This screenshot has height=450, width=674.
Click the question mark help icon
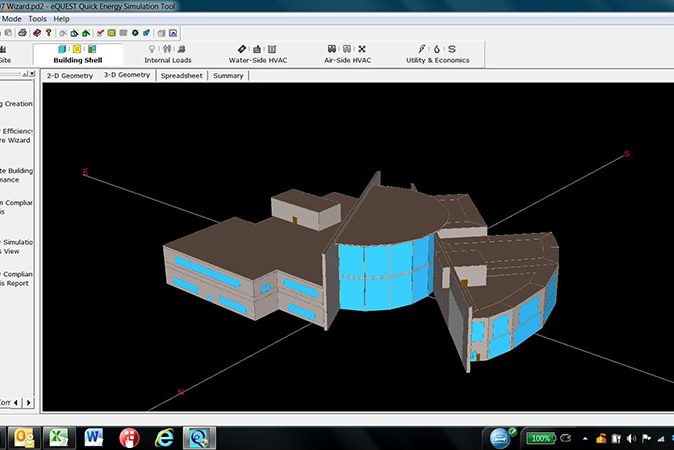click(x=48, y=32)
